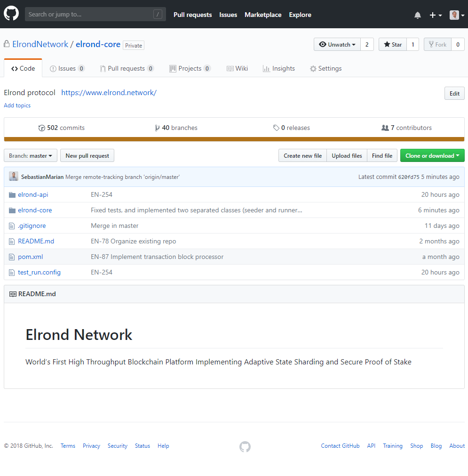View the 0 releases
The image size is (468, 476).
coord(292,128)
